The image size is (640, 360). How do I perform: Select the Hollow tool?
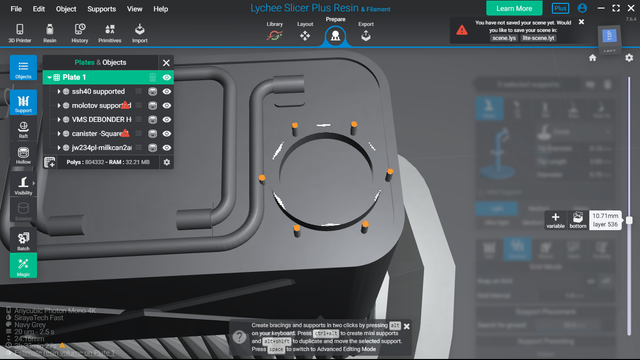point(23,155)
